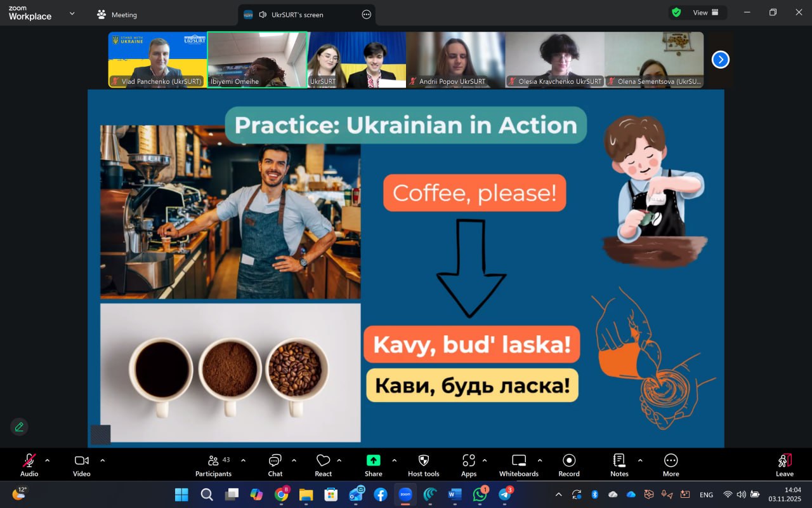The width and height of the screenshot is (812, 508).
Task: Expand audio options arrow beside Audio
Action: tap(47, 460)
